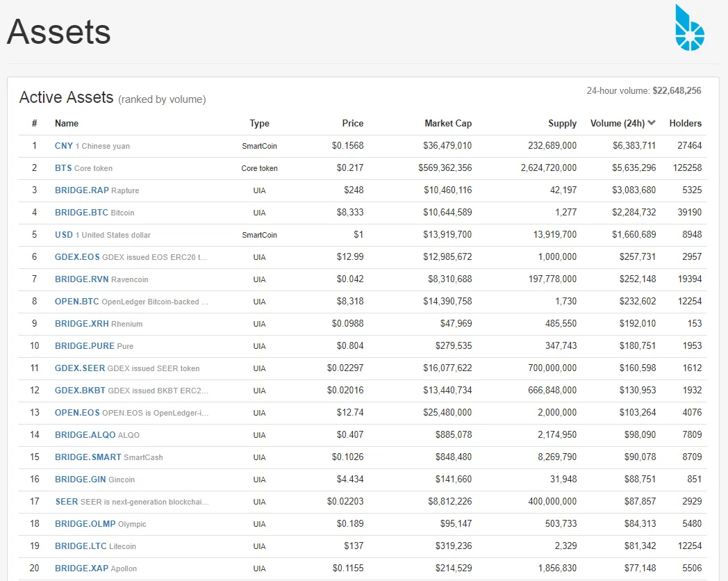Sort by the Holders column header
This screenshot has width=728, height=581.
pyautogui.click(x=686, y=123)
